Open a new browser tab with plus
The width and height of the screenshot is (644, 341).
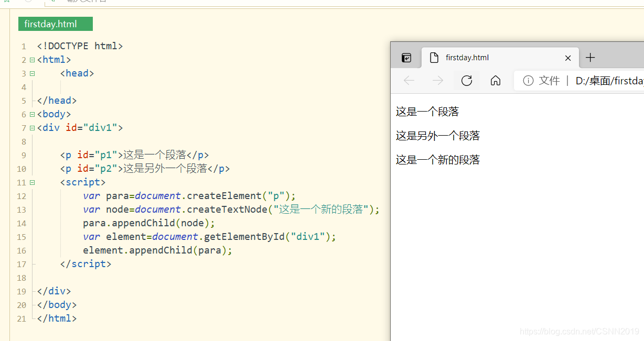tap(591, 58)
